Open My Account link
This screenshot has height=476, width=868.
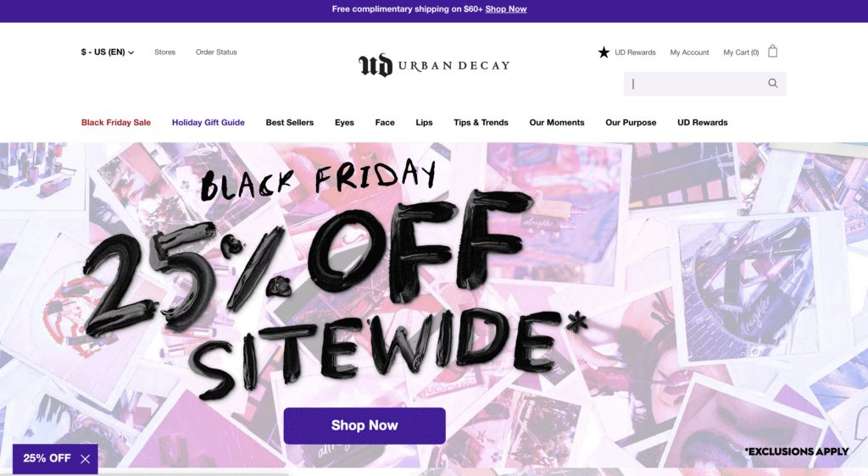click(x=689, y=53)
